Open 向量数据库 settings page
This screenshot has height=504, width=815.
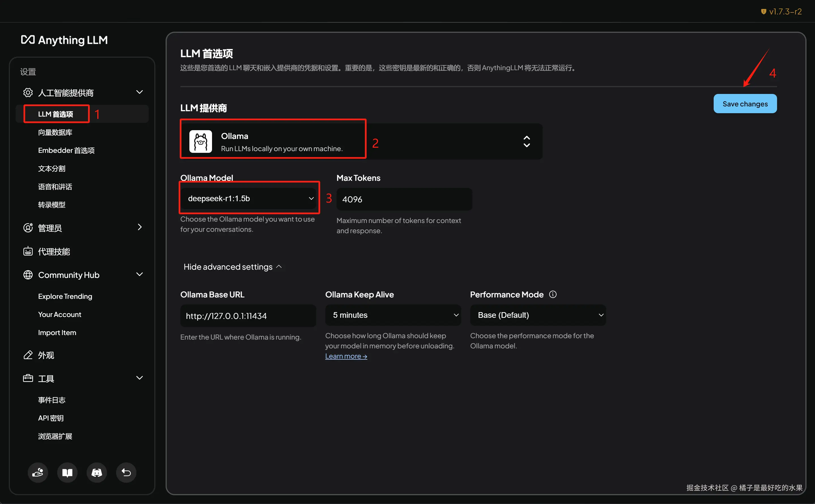[x=55, y=132]
